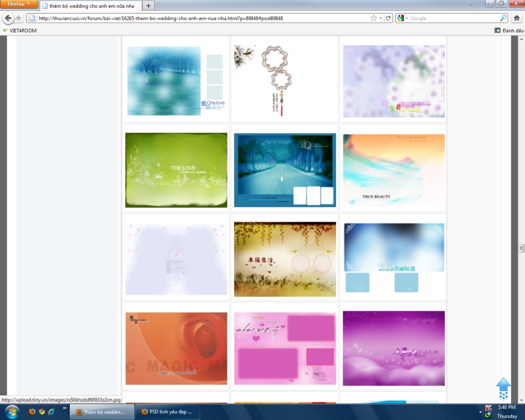The width and height of the screenshot is (525, 420).
Task: Click the taskbar clock 5:40 PM
Action: tap(507, 407)
